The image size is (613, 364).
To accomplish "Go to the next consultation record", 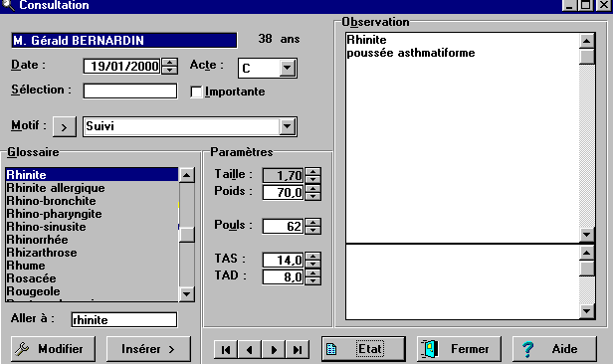I will click(x=274, y=349).
